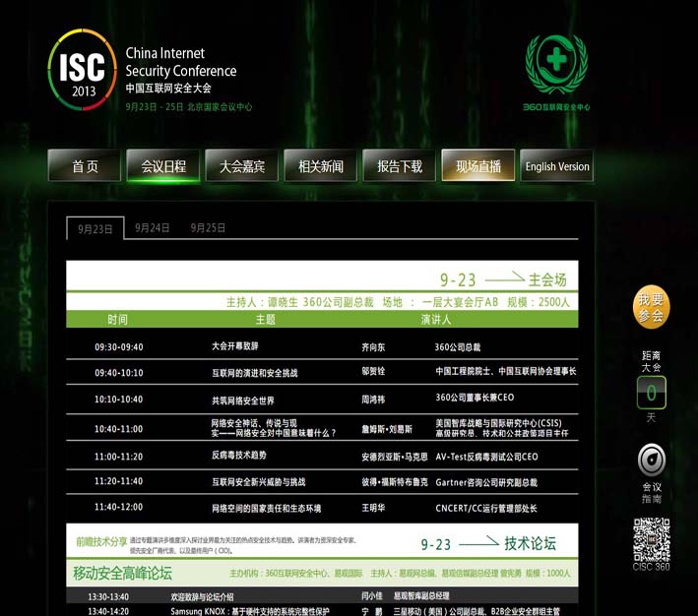Viewport: 698px width, 616px height.
Task: Click the 9-23 主会场 heading
Action: (x=503, y=279)
